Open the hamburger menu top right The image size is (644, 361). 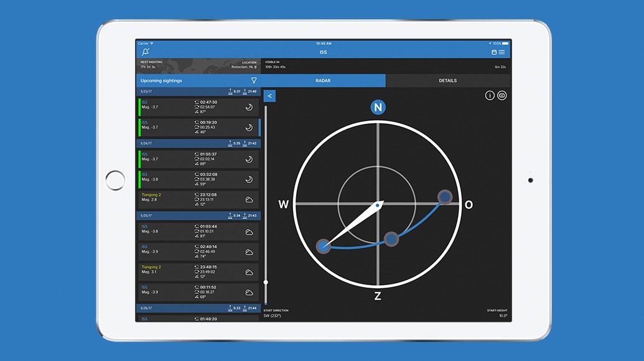[x=502, y=52]
